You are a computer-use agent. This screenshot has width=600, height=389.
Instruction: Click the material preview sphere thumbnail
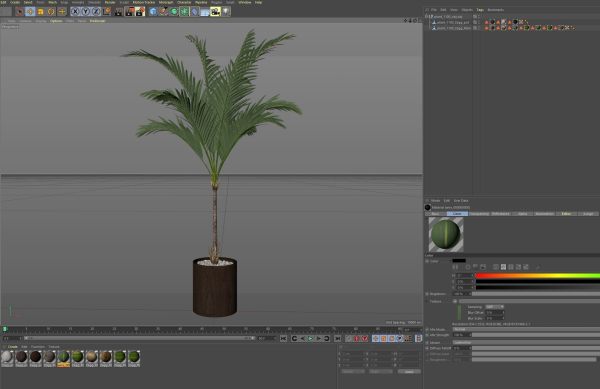coord(446,234)
